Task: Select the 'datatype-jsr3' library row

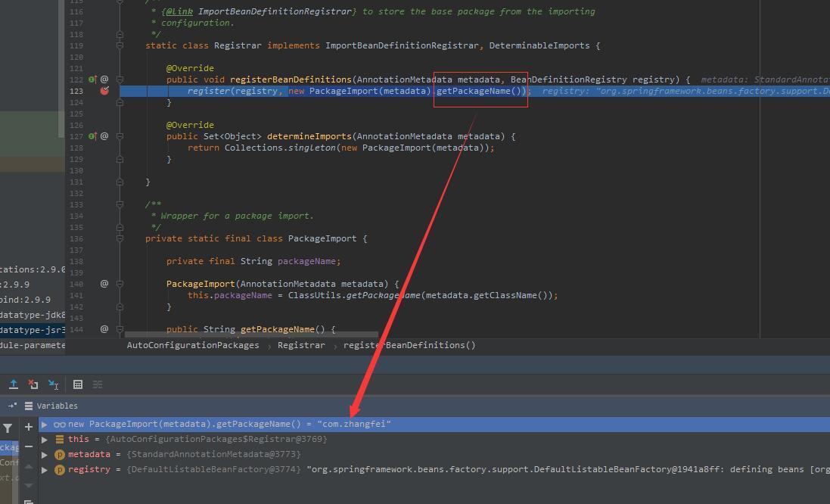Action: [x=33, y=330]
